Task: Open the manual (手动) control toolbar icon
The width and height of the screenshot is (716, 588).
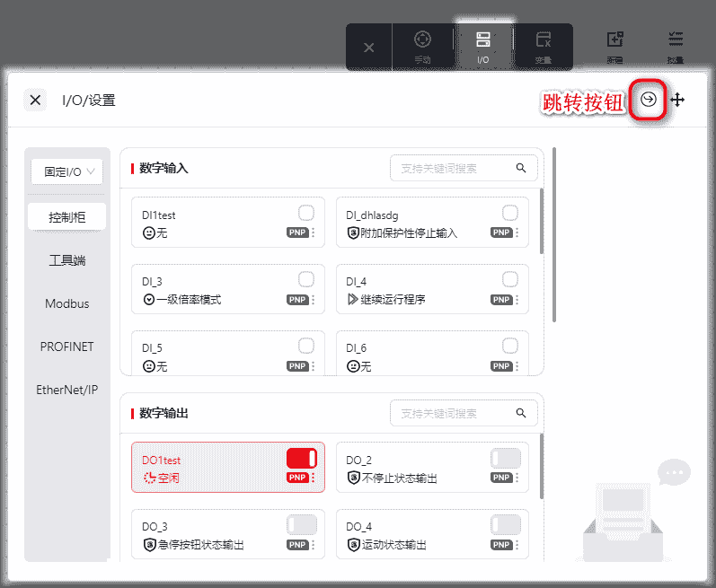Action: tap(422, 47)
